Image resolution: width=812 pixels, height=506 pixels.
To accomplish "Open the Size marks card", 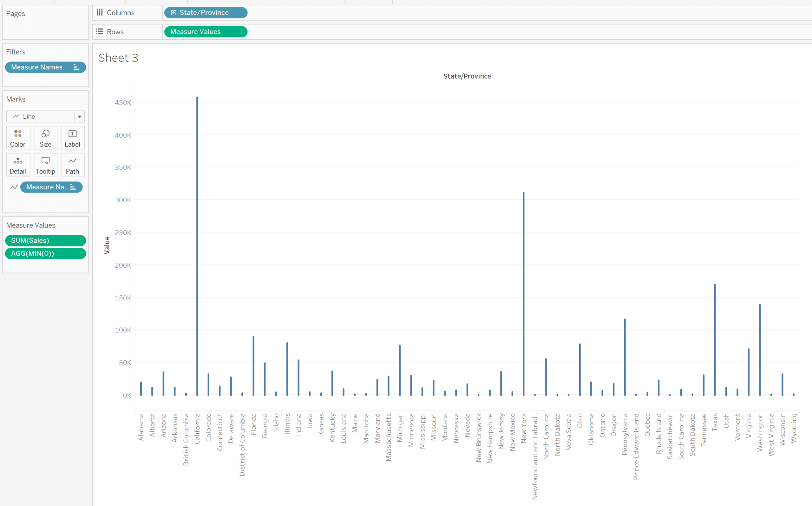I will click(x=45, y=138).
